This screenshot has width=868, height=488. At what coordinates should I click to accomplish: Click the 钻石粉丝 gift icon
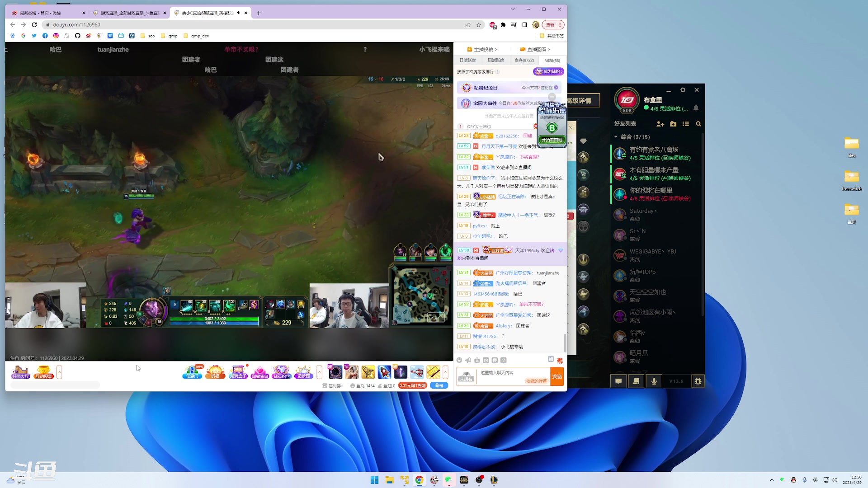(282, 372)
